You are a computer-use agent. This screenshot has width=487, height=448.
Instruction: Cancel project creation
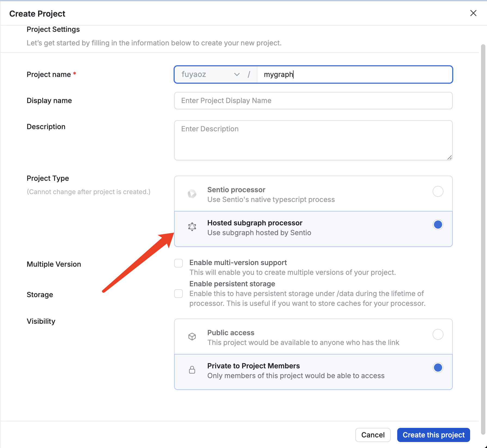coord(373,435)
